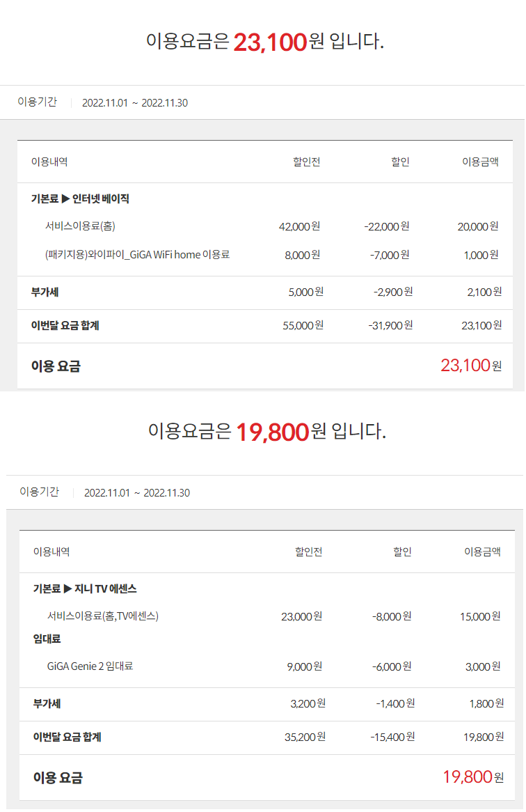
Task: Click the GiGA Genie 2 임대료 row label
Action: point(90,666)
